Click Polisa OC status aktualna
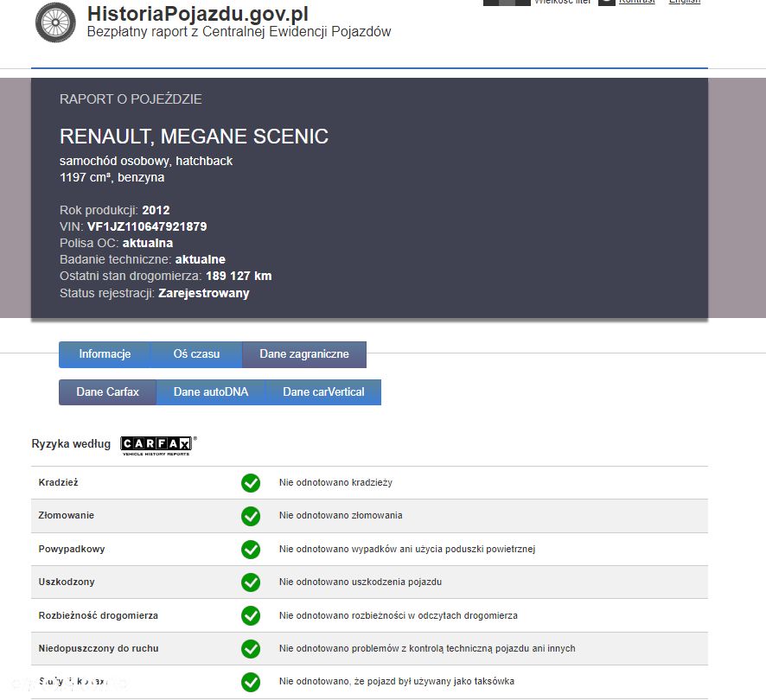The height and width of the screenshot is (700, 766). point(148,243)
